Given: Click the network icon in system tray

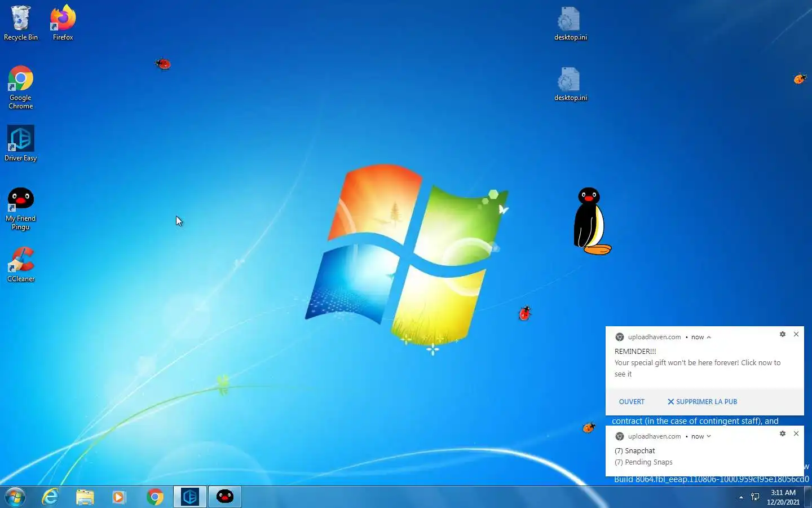Looking at the screenshot, I should coord(755,497).
